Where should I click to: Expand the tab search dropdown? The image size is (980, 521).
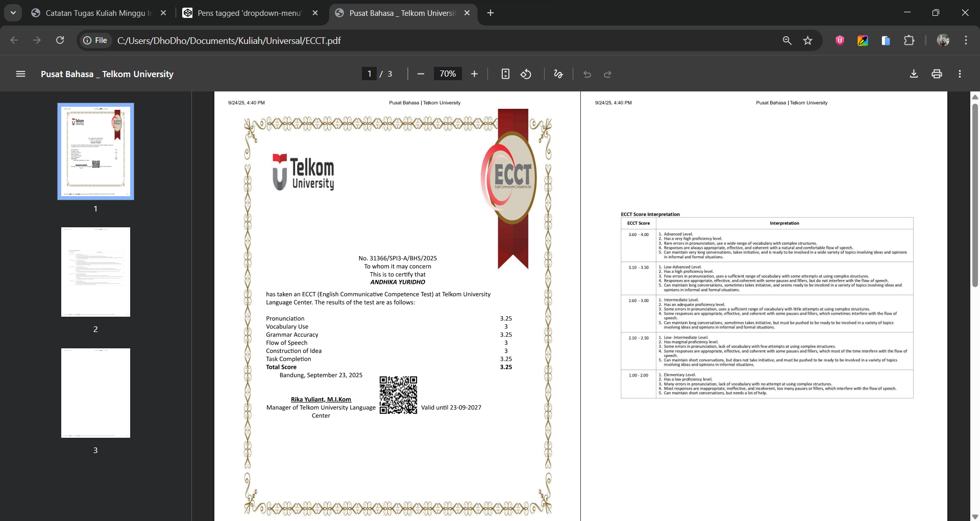(x=13, y=13)
